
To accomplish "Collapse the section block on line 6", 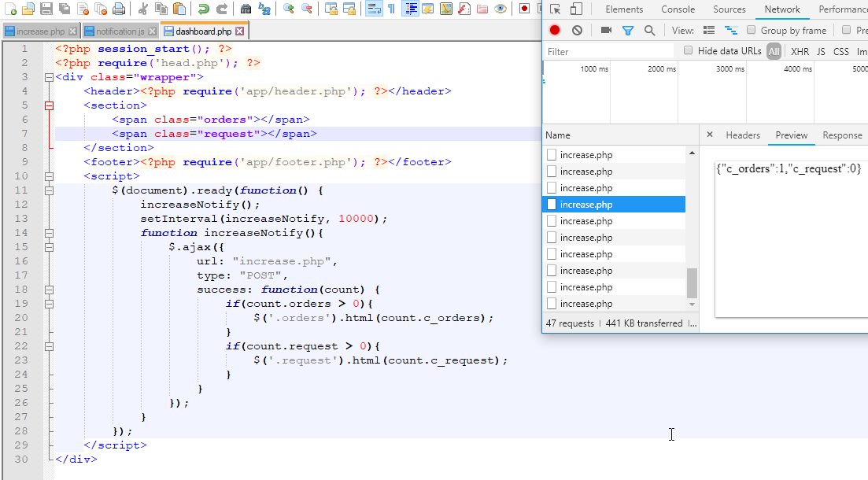I will click(x=50, y=105).
